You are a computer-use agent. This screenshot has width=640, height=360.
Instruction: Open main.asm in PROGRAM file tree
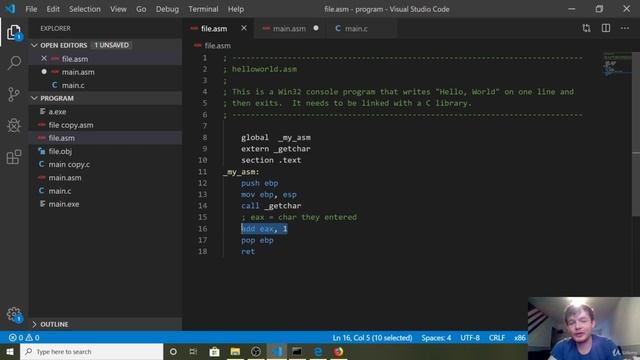coord(105,178)
